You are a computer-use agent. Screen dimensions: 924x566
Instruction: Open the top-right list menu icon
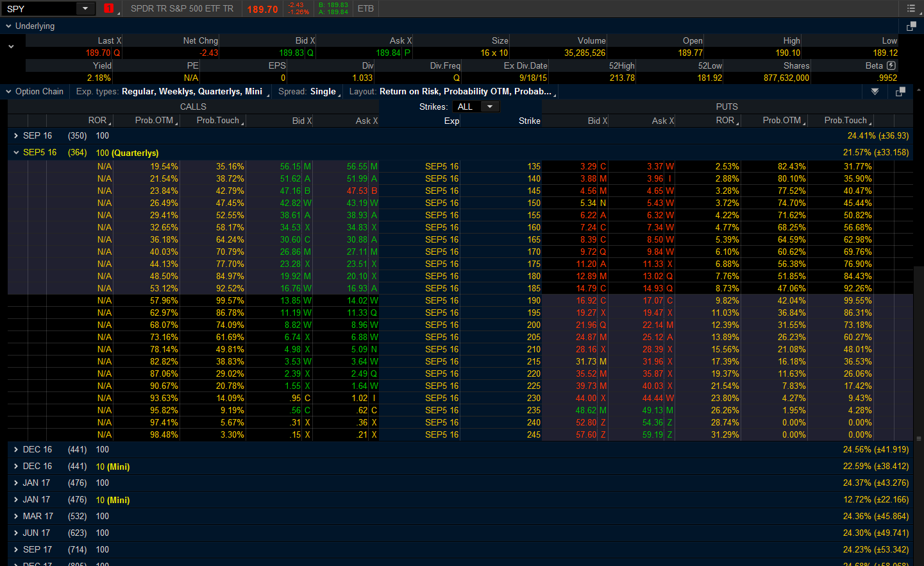(911, 8)
